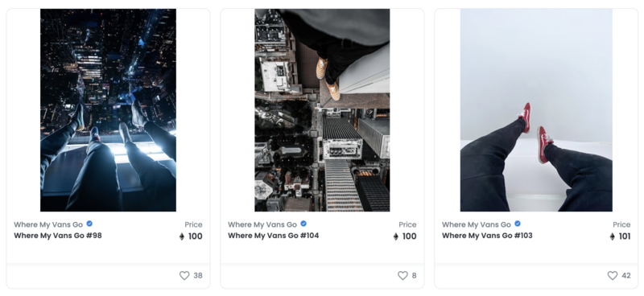Image resolution: width=644 pixels, height=296 pixels.
Task: Click the 38 likes count
Action: pyautogui.click(x=198, y=276)
